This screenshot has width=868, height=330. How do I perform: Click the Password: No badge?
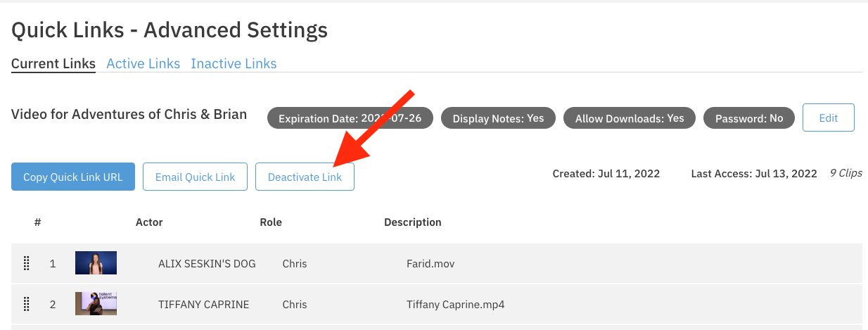point(748,118)
